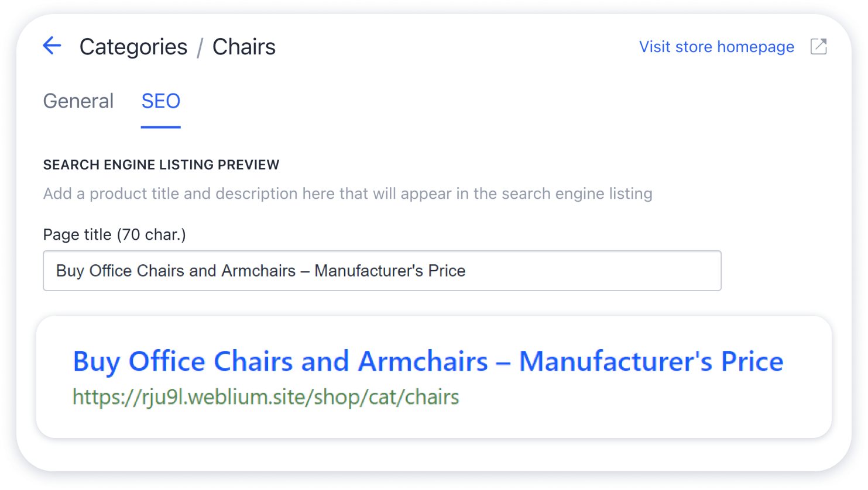868x490 pixels.
Task: Click the Page title (70 char.) label
Action: tap(115, 234)
